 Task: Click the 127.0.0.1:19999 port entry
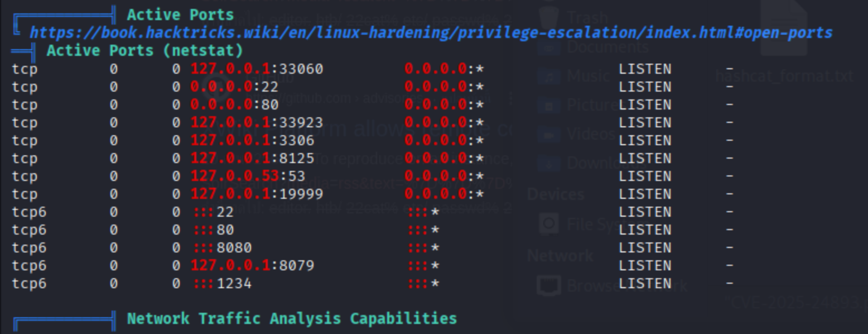[257, 194]
